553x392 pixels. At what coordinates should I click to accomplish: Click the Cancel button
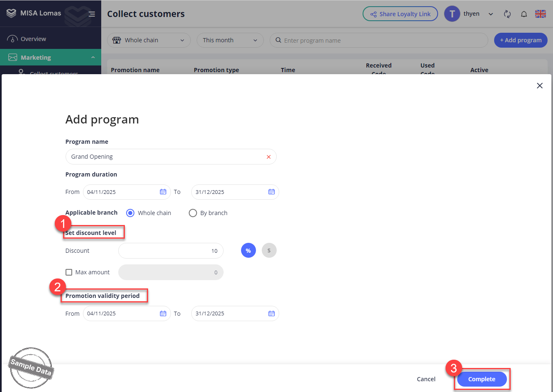pos(426,379)
